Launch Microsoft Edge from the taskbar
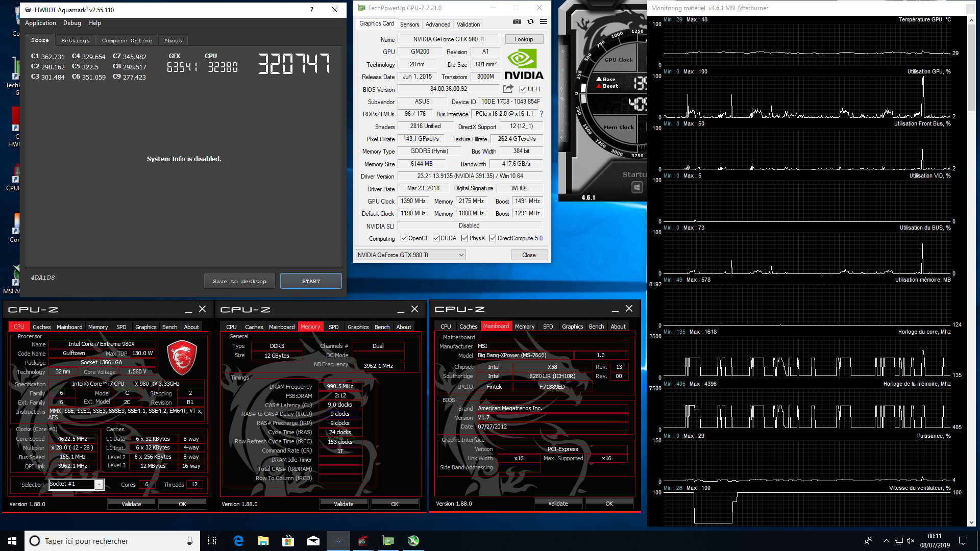The image size is (980, 551). pos(238,541)
